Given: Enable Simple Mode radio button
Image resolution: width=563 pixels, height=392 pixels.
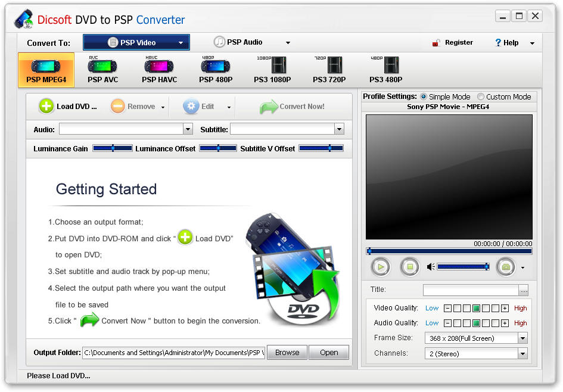Looking at the screenshot, I should pyautogui.click(x=424, y=97).
